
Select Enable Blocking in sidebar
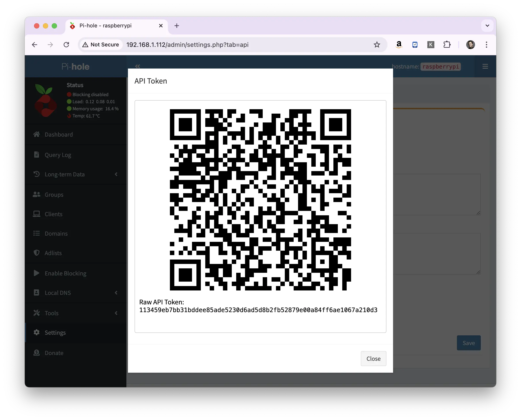tap(66, 273)
